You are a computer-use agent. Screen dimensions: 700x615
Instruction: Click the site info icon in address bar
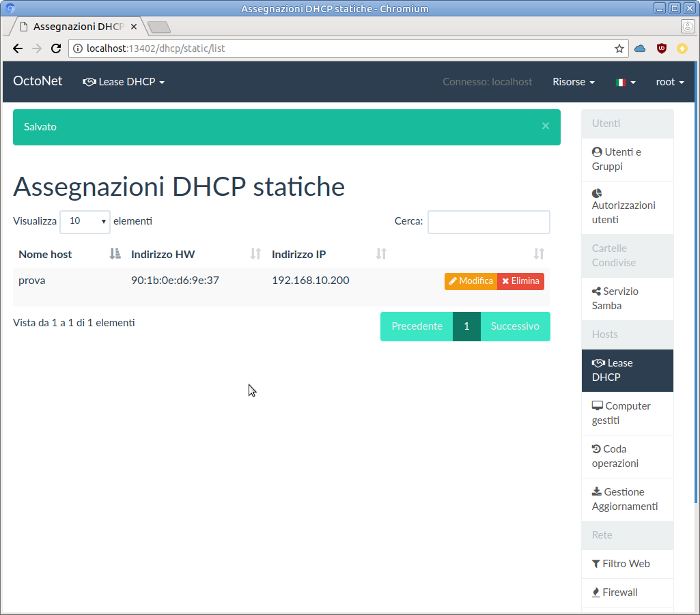[x=78, y=48]
